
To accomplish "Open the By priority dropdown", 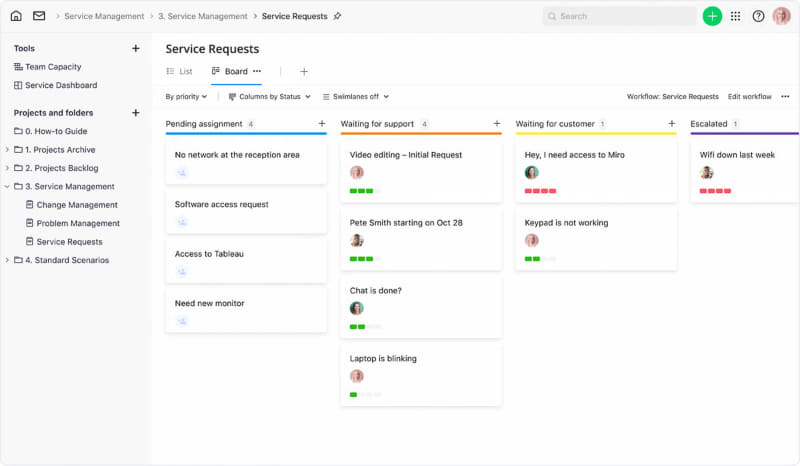I will (x=186, y=97).
